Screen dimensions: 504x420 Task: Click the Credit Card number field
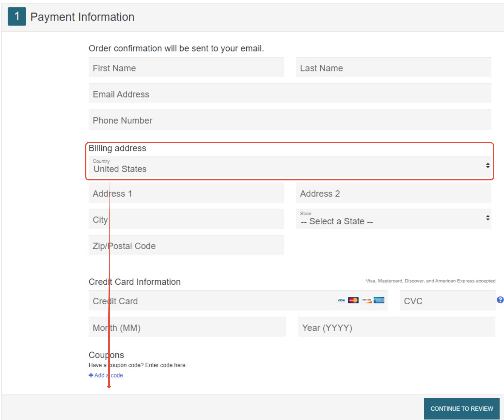238,301
